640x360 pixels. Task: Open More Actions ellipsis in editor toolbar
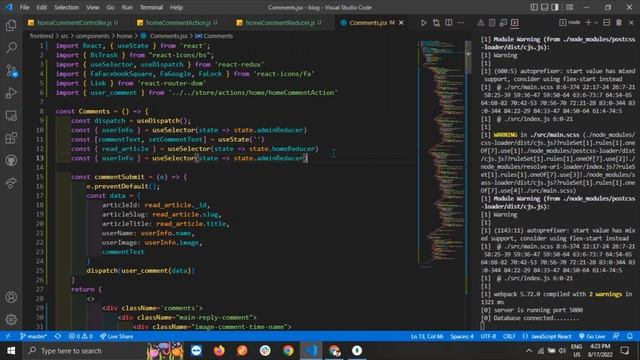point(461,23)
